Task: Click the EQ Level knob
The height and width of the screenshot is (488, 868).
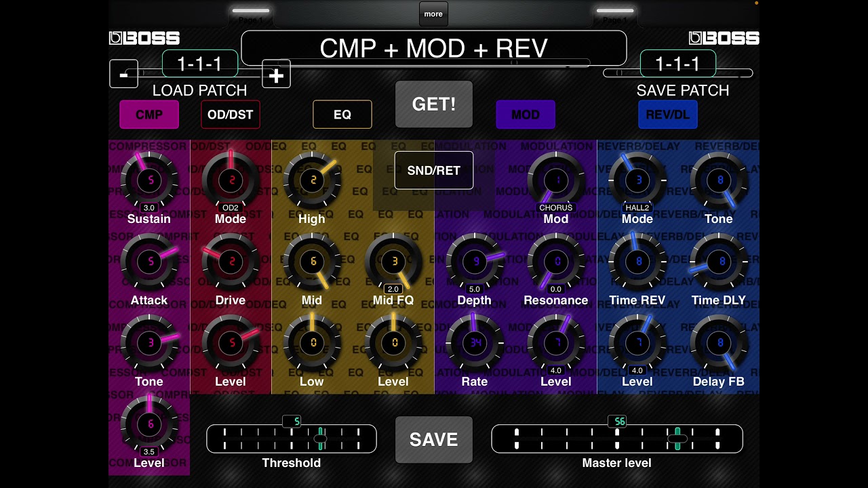Action: 393,343
